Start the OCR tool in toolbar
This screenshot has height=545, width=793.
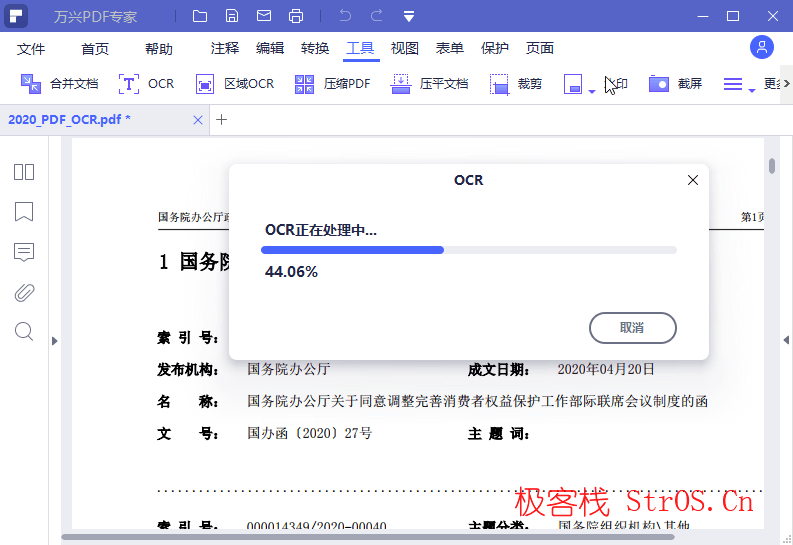pos(147,83)
